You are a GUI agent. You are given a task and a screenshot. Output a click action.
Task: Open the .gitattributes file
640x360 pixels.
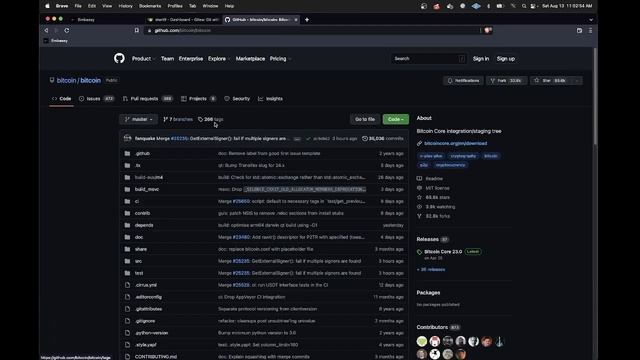[149, 309]
